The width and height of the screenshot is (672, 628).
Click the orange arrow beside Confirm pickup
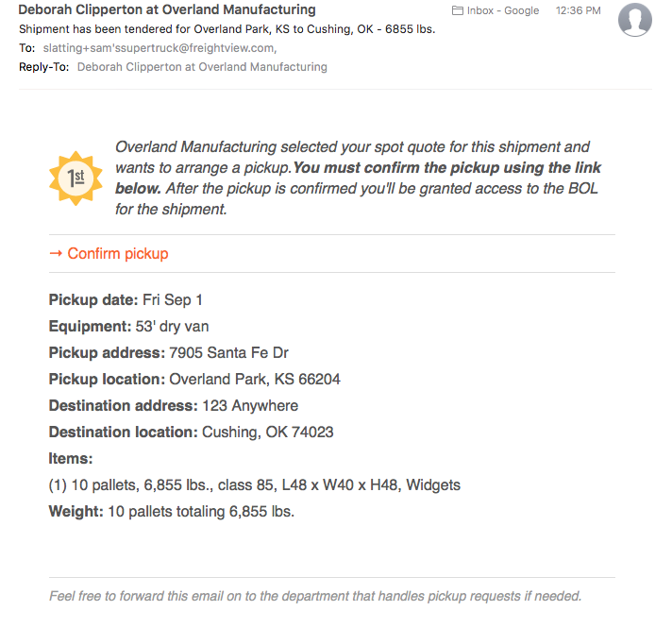56,253
